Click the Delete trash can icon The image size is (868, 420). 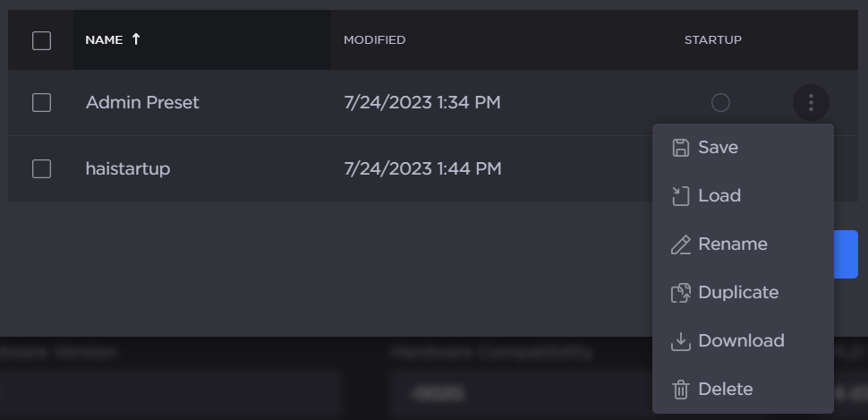[681, 390]
